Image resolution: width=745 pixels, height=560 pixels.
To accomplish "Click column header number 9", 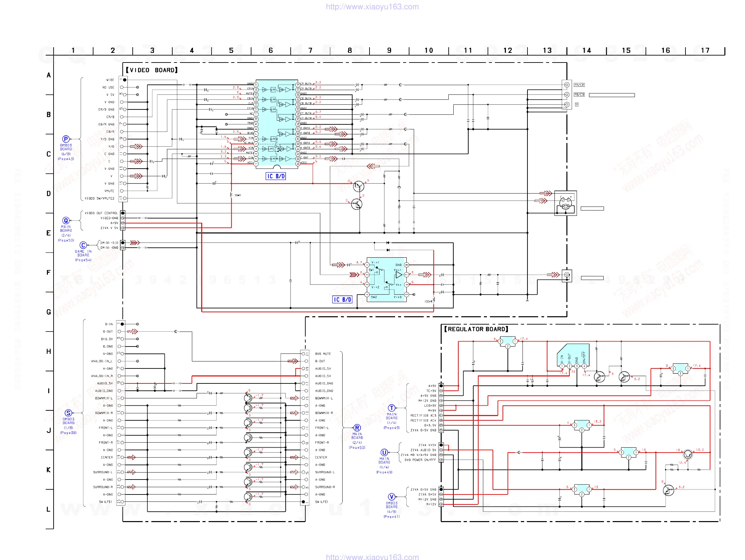I will coord(389,51).
